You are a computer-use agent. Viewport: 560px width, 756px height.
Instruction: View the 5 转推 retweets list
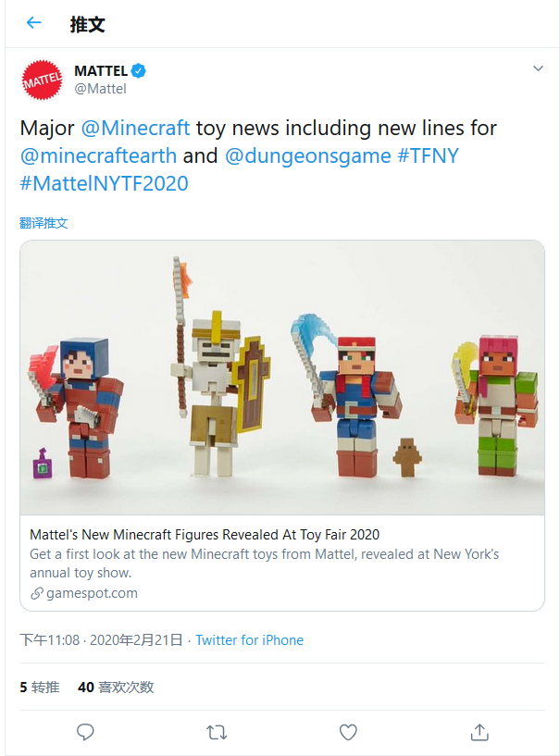pos(40,688)
